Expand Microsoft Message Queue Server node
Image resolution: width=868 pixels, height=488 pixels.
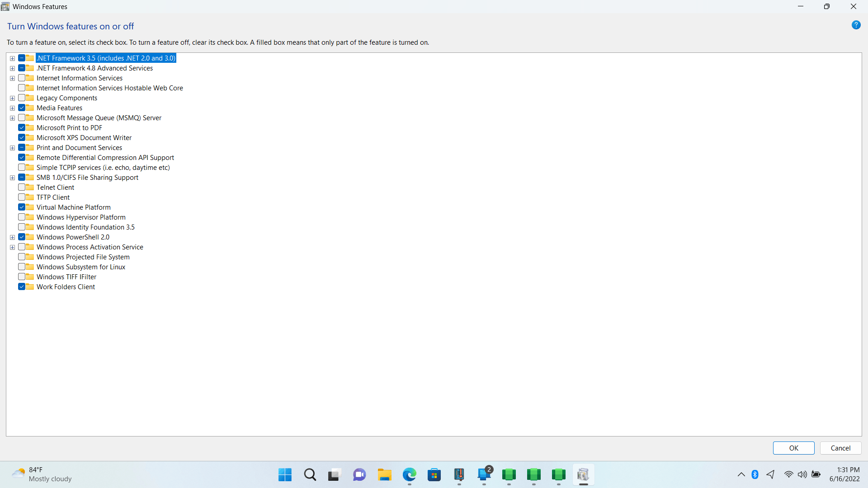click(13, 118)
